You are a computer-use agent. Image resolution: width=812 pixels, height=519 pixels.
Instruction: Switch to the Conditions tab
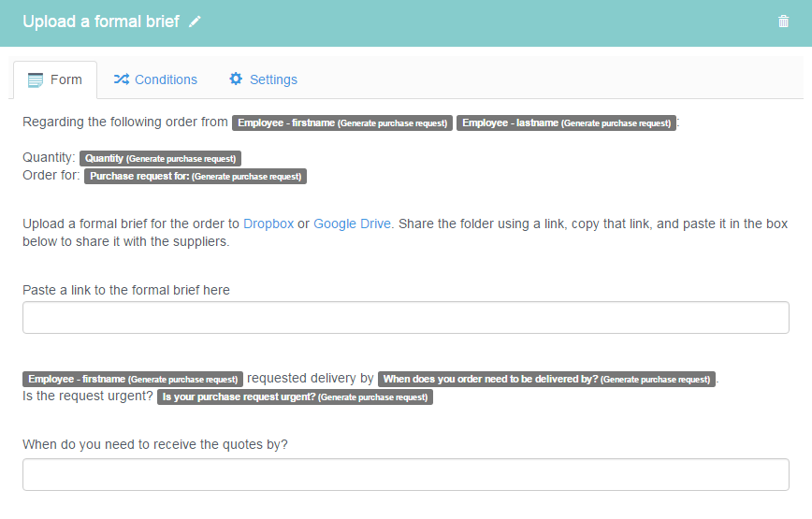pos(155,79)
